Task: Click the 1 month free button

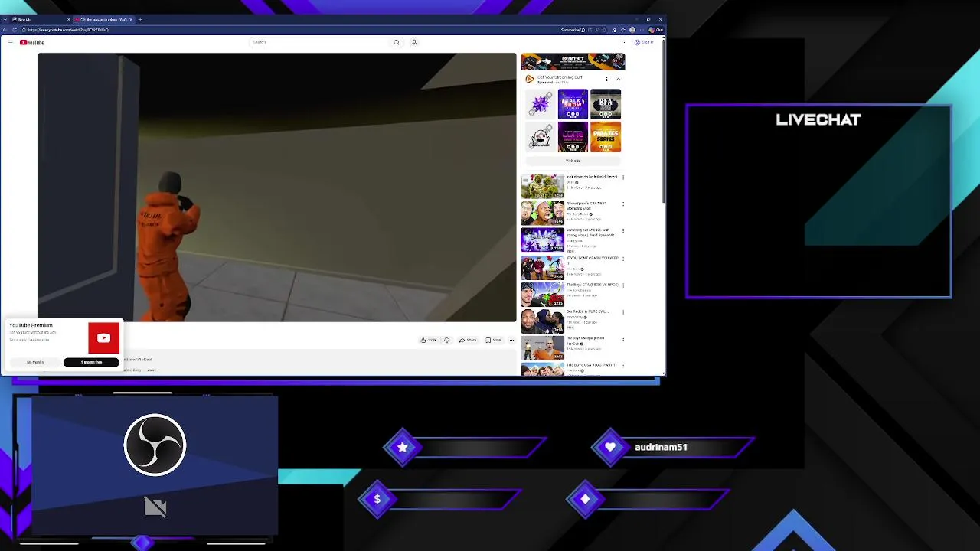Action: [x=91, y=362]
